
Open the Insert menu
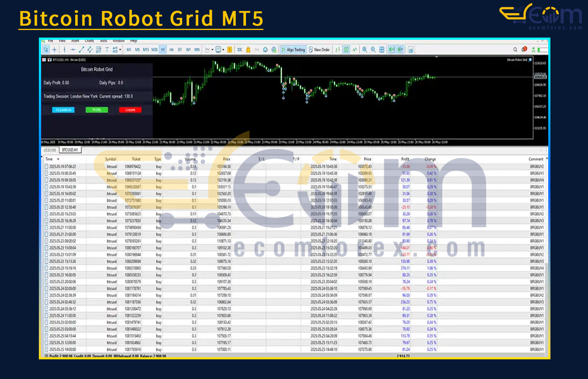pyautogui.click(x=75, y=41)
